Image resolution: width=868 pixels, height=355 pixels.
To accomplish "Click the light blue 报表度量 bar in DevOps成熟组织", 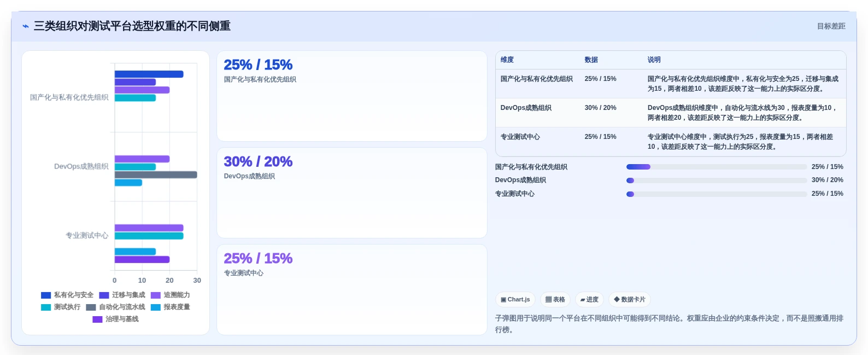I will click(128, 183).
